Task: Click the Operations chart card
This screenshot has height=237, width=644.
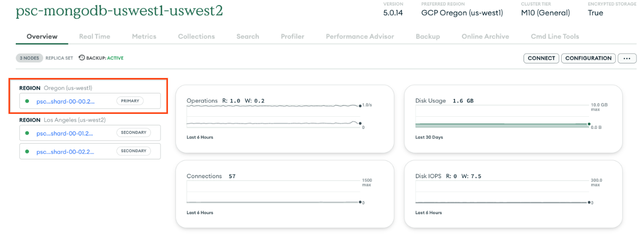Action: [x=284, y=119]
